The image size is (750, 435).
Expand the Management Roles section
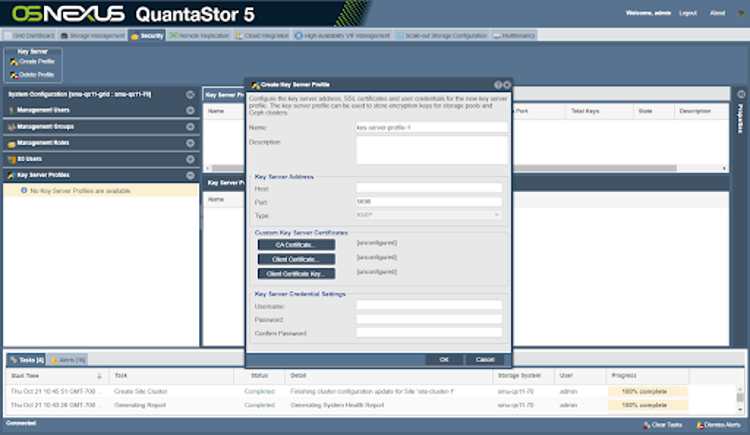(x=190, y=143)
